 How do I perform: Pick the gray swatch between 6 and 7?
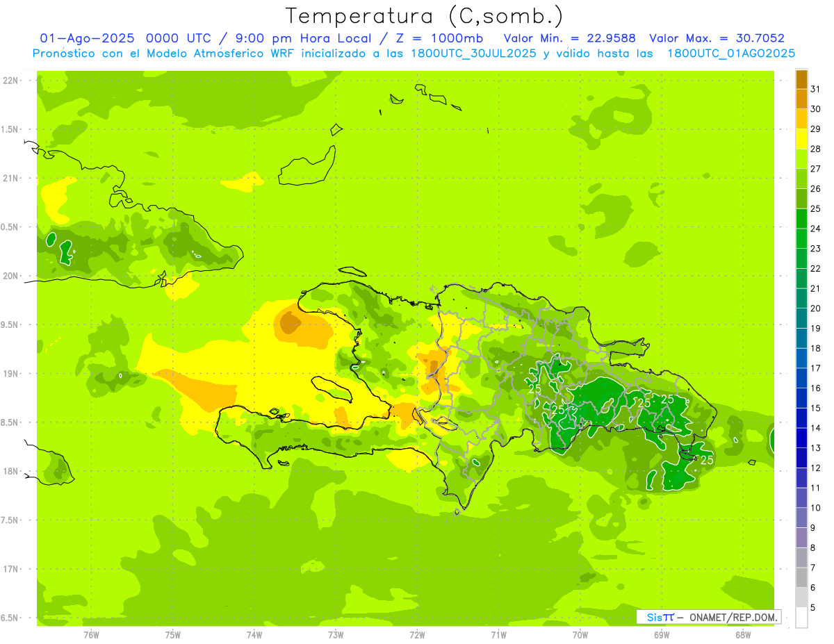801,577
